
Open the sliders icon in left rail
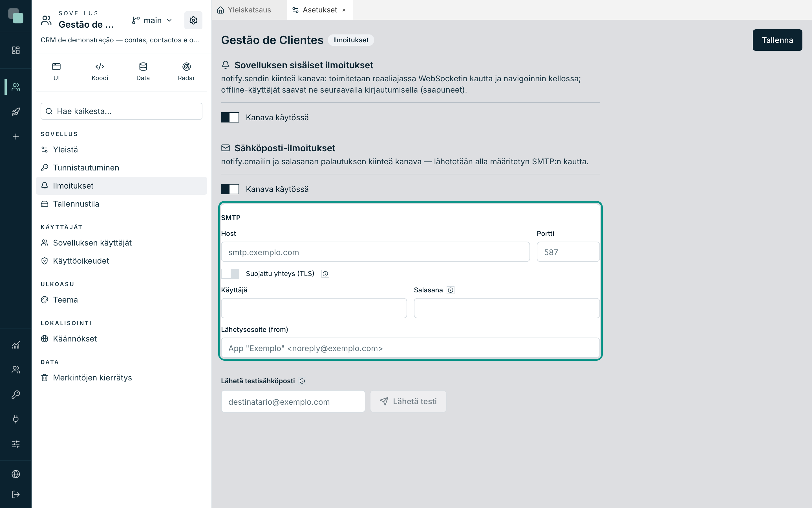tap(16, 444)
